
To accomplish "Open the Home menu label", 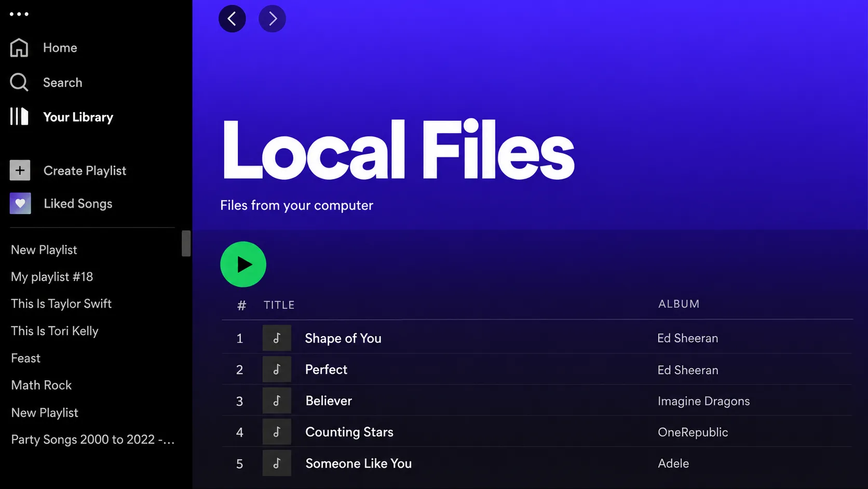I will 60,48.
